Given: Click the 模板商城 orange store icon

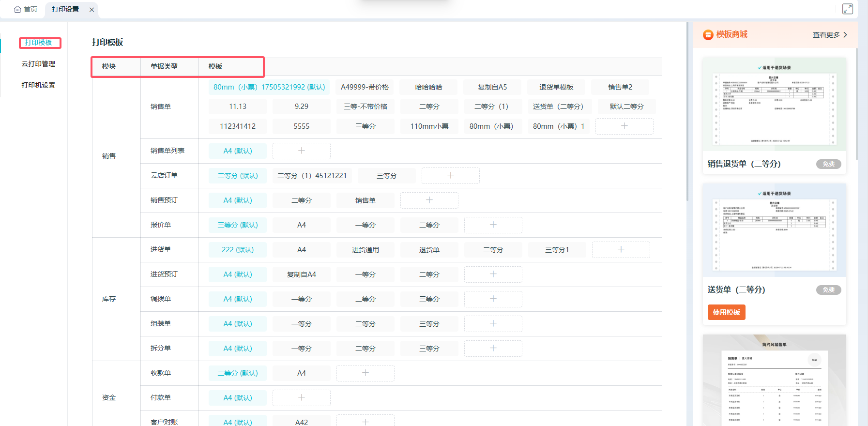Looking at the screenshot, I should click(x=708, y=35).
